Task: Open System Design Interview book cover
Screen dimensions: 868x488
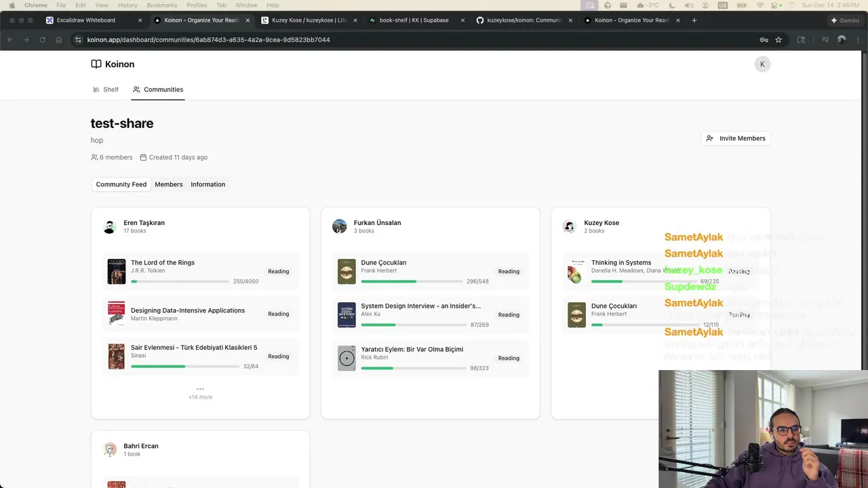Action: 347,314
